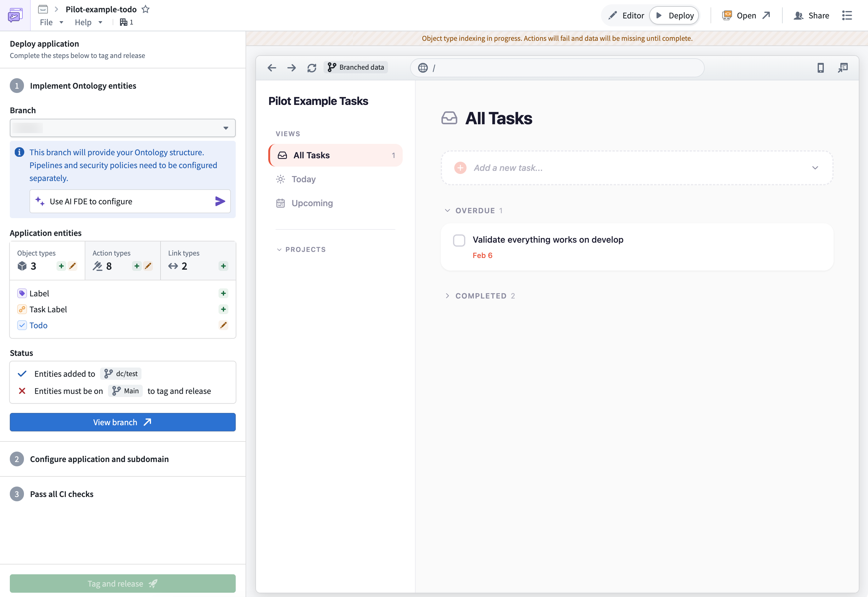Check off the task Validate everything works on develop
868x597 pixels.
coord(459,240)
